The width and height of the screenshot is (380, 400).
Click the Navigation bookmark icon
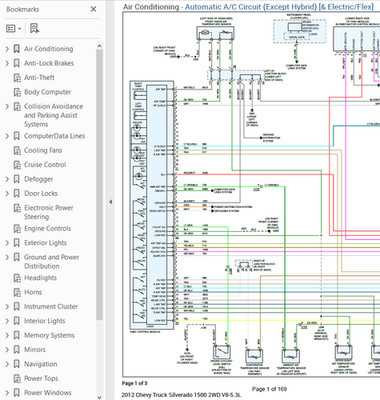click(x=17, y=364)
